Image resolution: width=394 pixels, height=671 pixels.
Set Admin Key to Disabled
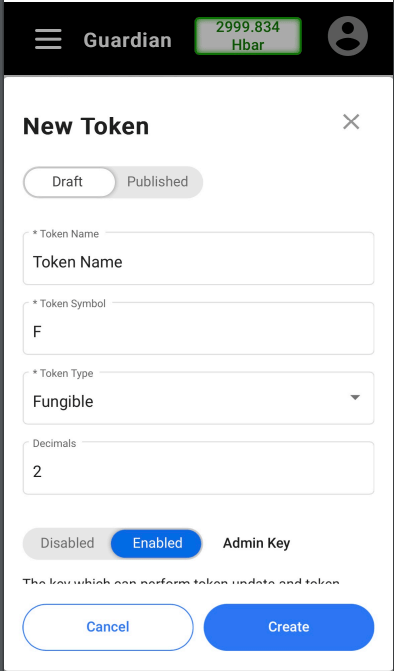[x=67, y=543]
